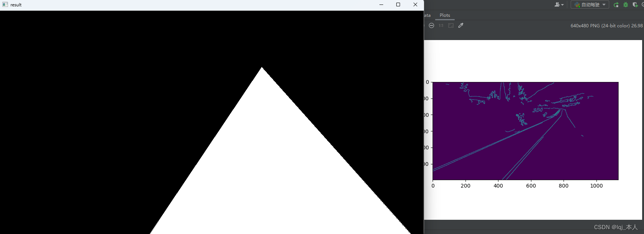Click the 1:1 actual size icon
644x234 pixels.
[441, 25]
